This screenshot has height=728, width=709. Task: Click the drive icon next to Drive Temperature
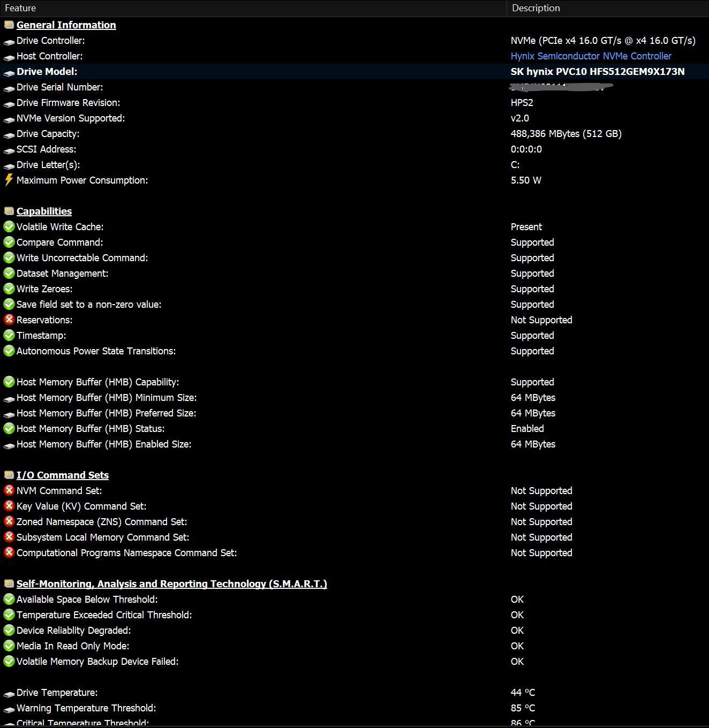tap(9, 693)
